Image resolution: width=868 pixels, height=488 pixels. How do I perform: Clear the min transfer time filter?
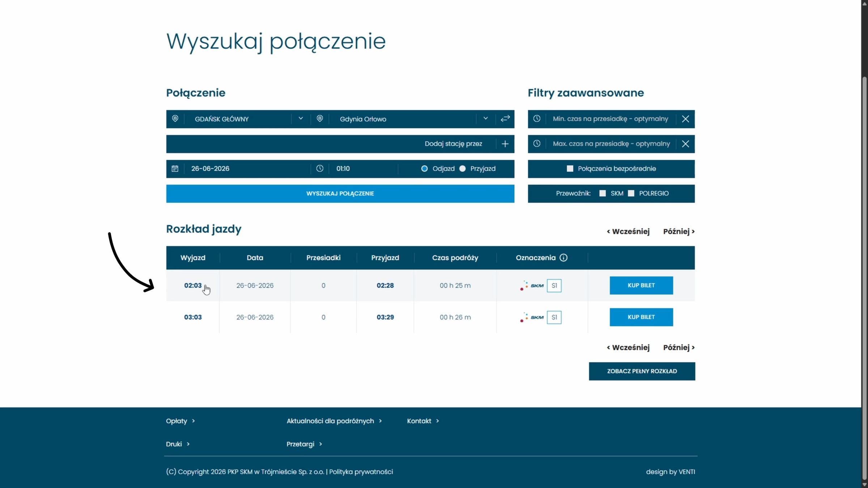pyautogui.click(x=685, y=119)
